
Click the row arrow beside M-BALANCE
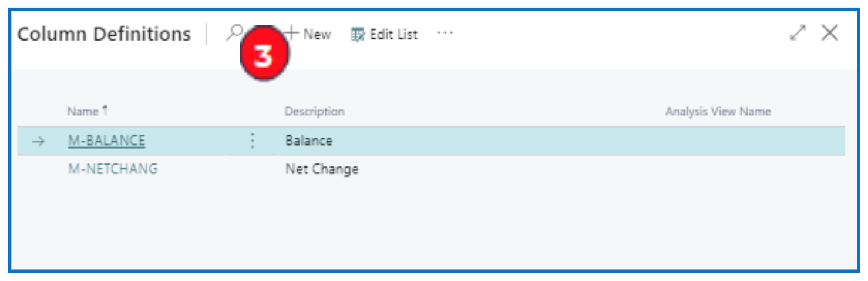38,141
